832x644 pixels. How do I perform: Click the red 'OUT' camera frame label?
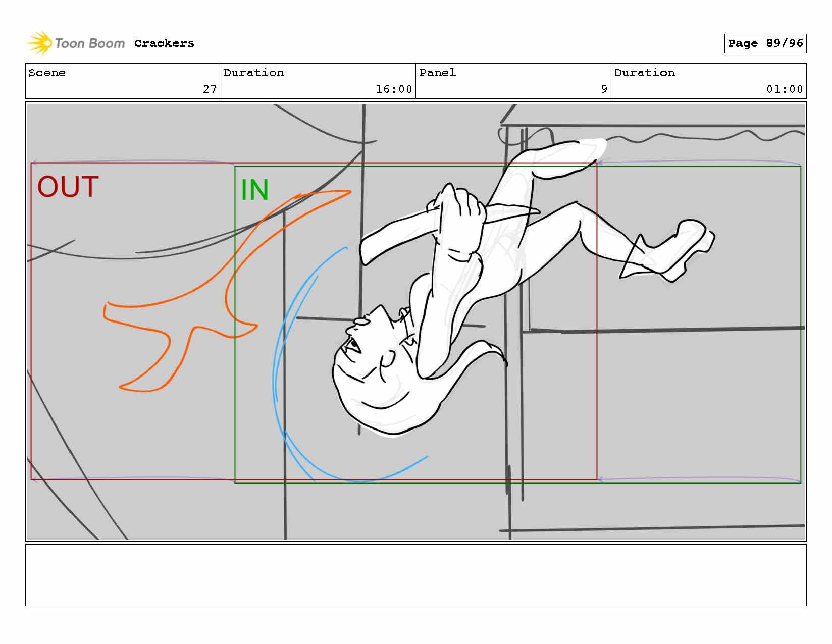coord(68,187)
